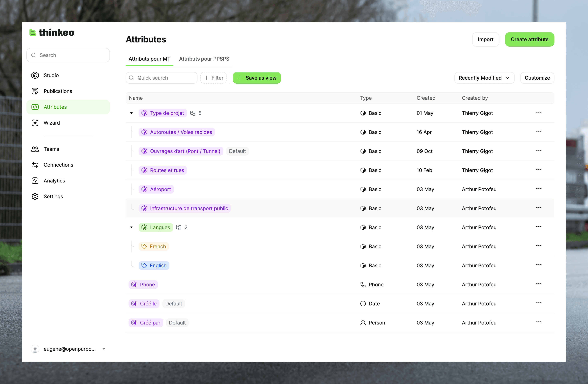Open Studio from the sidebar icon
The height and width of the screenshot is (384, 588).
coord(35,75)
